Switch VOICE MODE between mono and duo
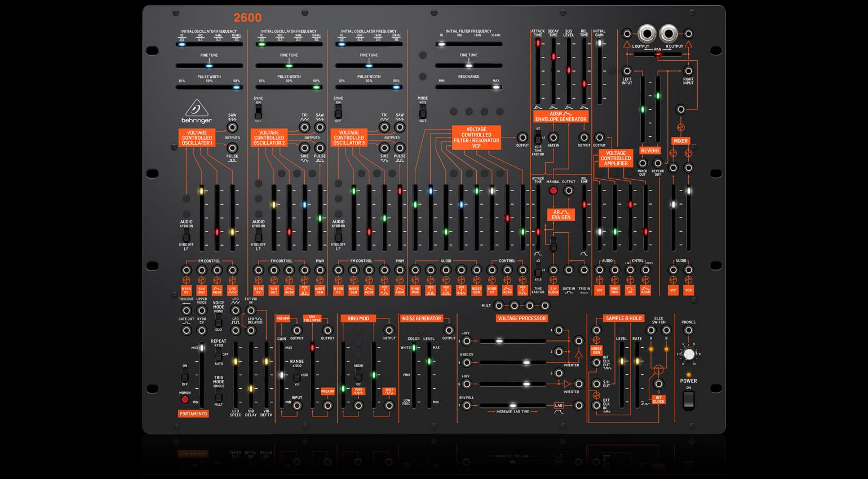The width and height of the screenshot is (868, 479). point(219,322)
